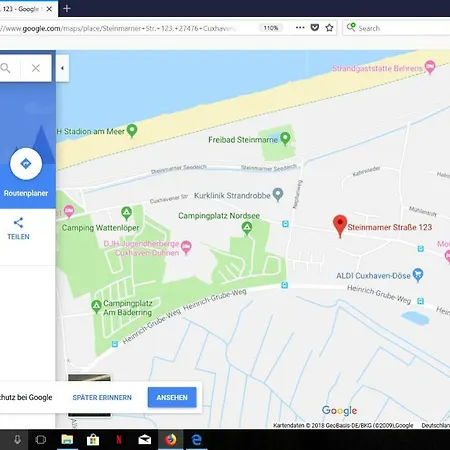The width and height of the screenshot is (450, 450).
Task: Collapse the side panel arrow
Action: (62, 68)
